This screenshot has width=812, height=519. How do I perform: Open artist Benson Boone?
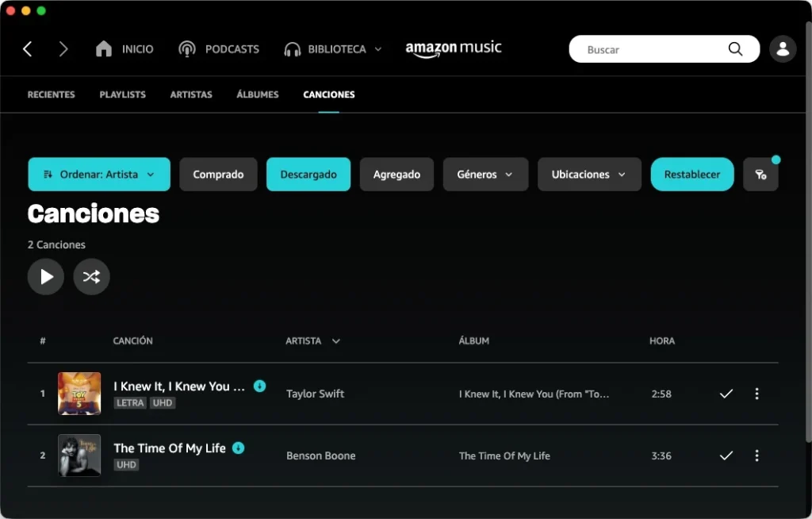(321, 456)
